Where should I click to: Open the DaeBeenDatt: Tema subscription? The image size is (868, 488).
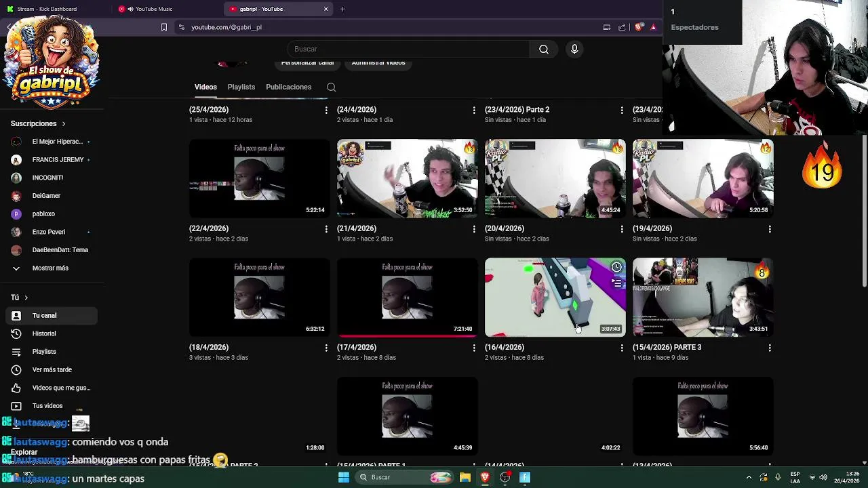click(x=52, y=250)
